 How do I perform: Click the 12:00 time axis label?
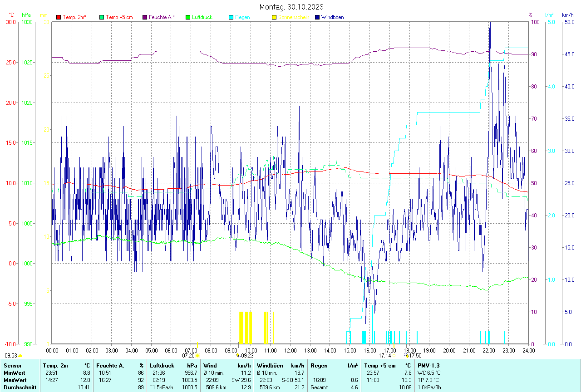tap(290, 350)
